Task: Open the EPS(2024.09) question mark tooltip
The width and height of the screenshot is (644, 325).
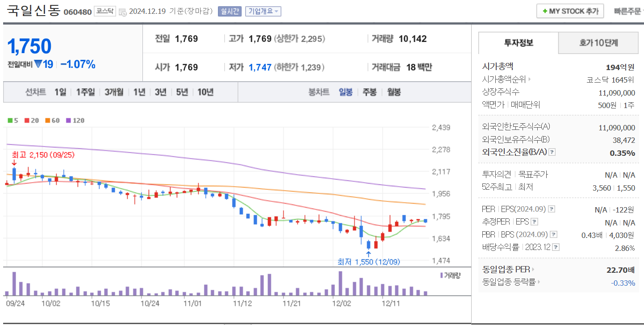Action: pos(552,209)
